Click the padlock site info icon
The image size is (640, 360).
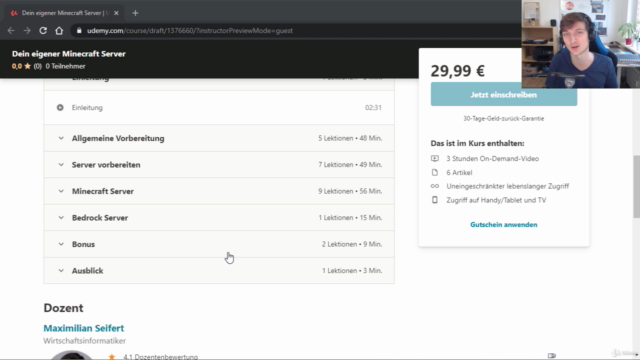pyautogui.click(x=79, y=31)
